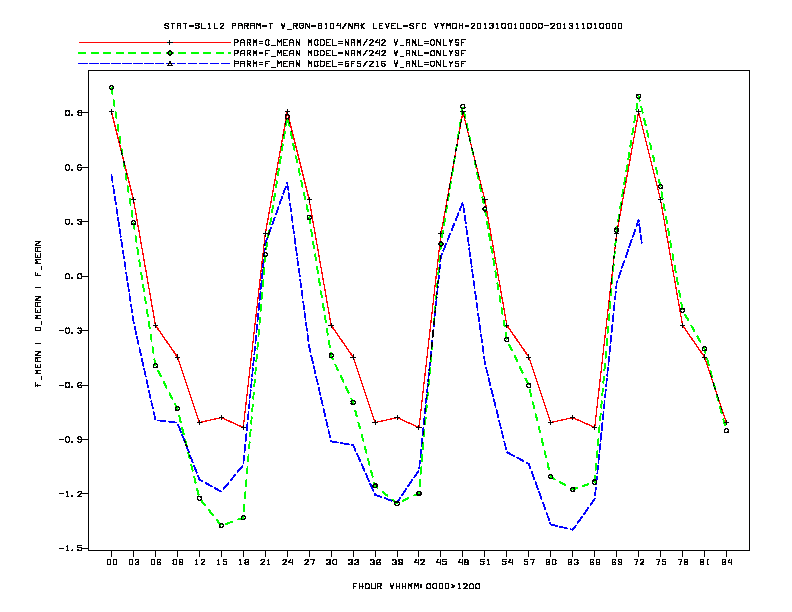
Task: Click the chart title starting with STAT-SL1L2
Action: 393,26
